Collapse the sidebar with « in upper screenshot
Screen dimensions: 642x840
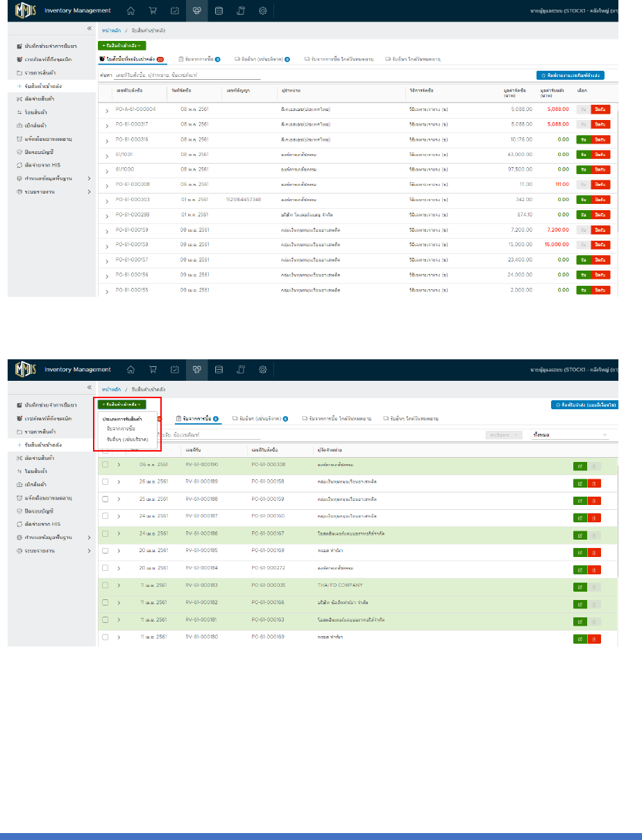click(x=89, y=28)
